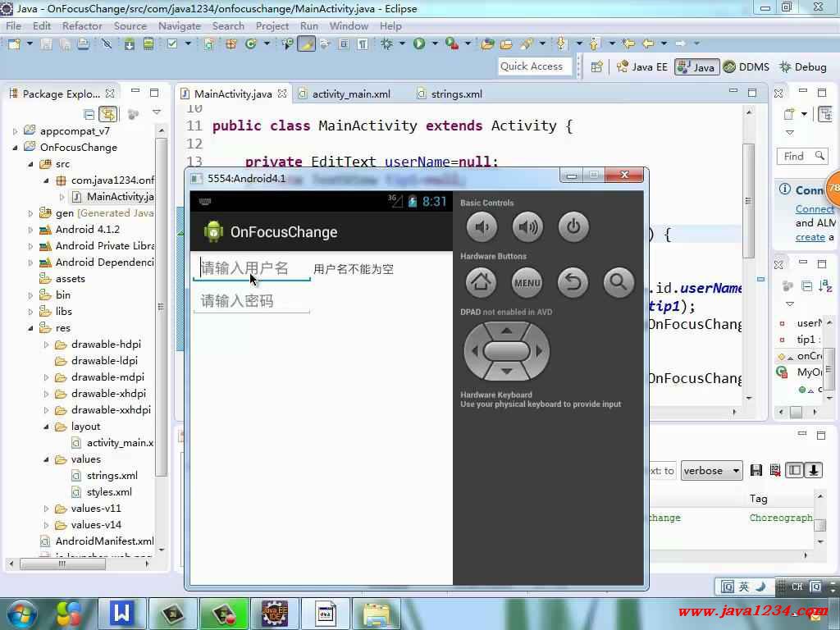
Task: Open the Project menu
Action: pos(272,25)
